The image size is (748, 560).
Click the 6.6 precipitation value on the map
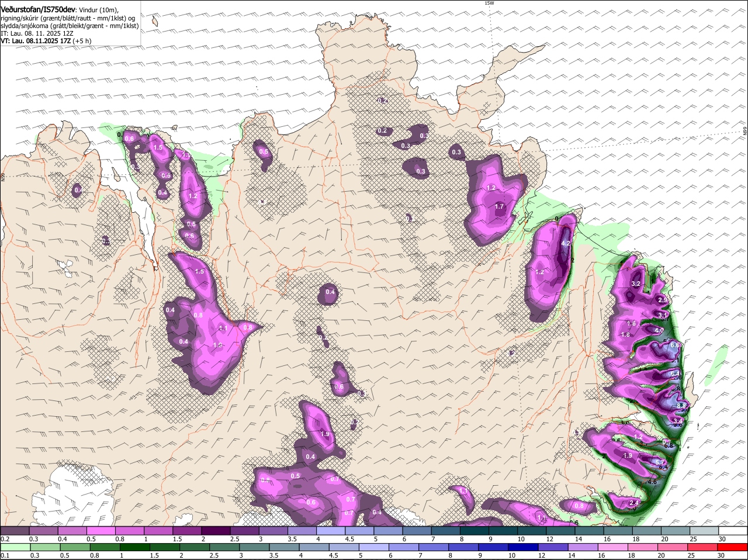(675, 345)
